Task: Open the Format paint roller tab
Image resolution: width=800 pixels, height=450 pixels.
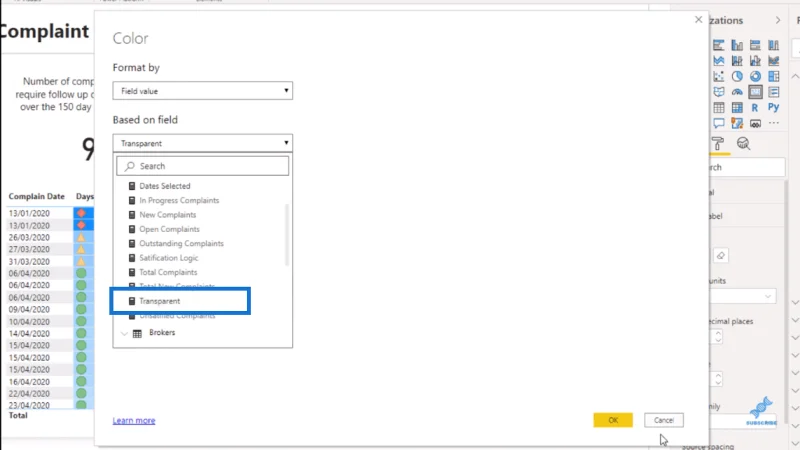Action: click(718, 144)
